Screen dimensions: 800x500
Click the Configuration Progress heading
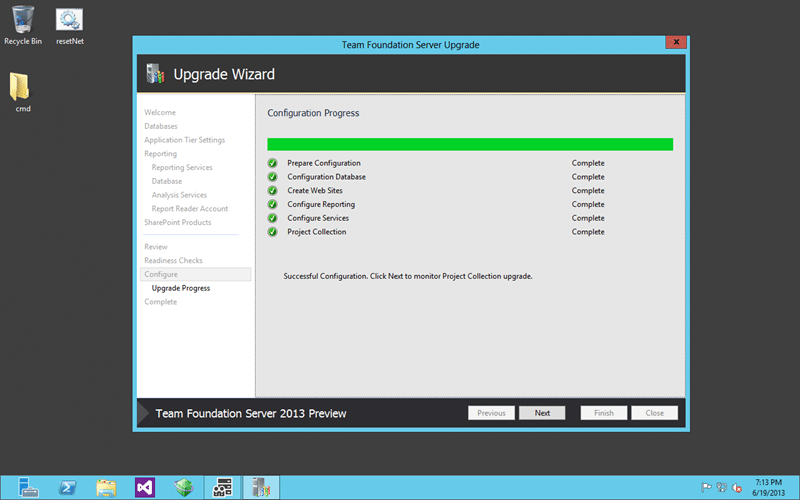(x=313, y=113)
